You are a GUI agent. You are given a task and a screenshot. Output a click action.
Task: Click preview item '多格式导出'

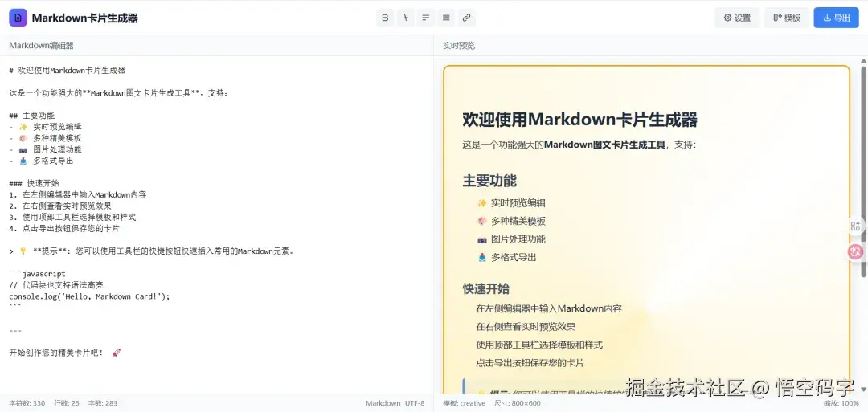[x=514, y=257]
